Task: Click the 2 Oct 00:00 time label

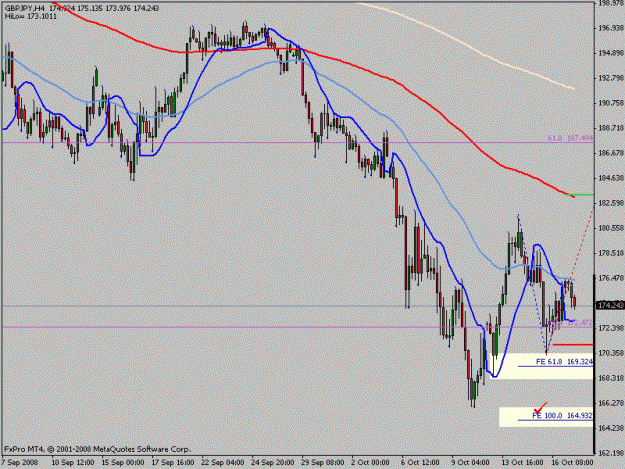Action: (x=371, y=463)
